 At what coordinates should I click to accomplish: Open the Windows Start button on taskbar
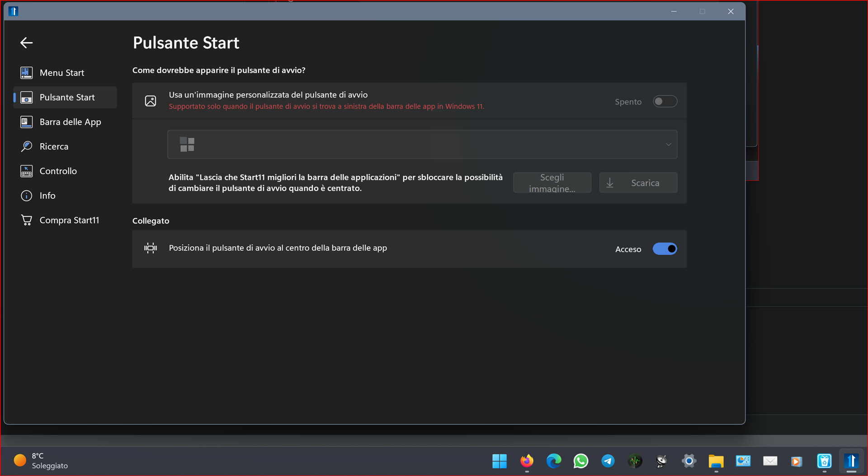(500, 461)
